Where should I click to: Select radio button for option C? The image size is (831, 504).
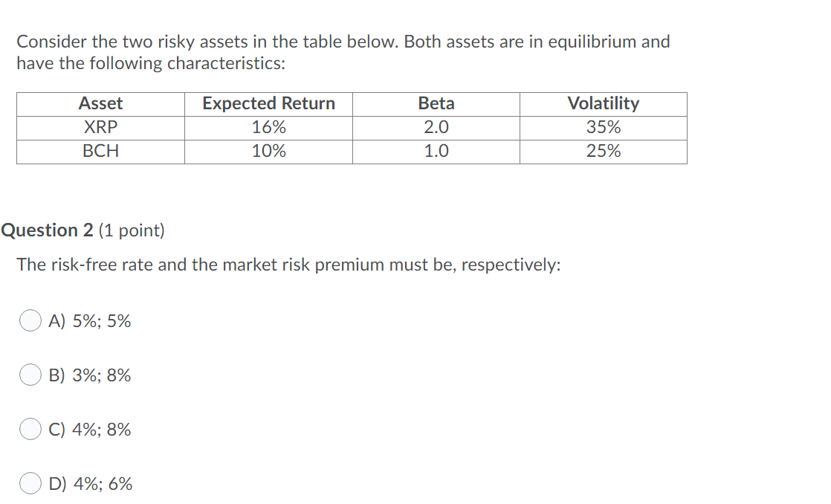(x=30, y=429)
